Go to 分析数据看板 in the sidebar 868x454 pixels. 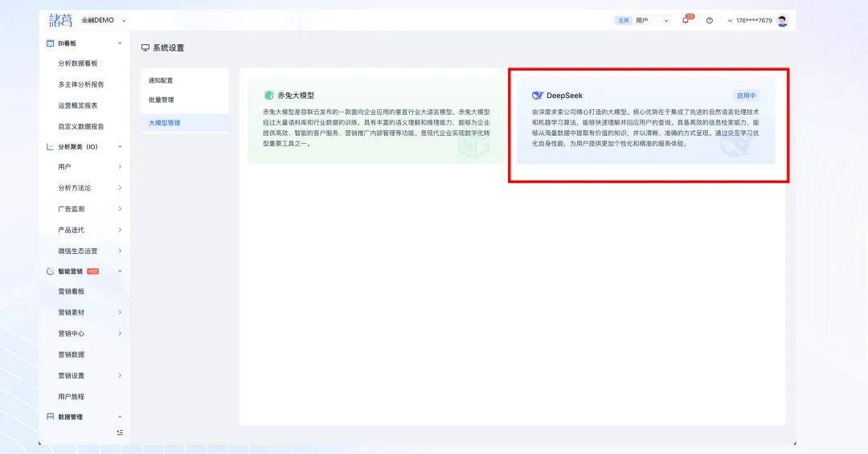[x=77, y=63]
